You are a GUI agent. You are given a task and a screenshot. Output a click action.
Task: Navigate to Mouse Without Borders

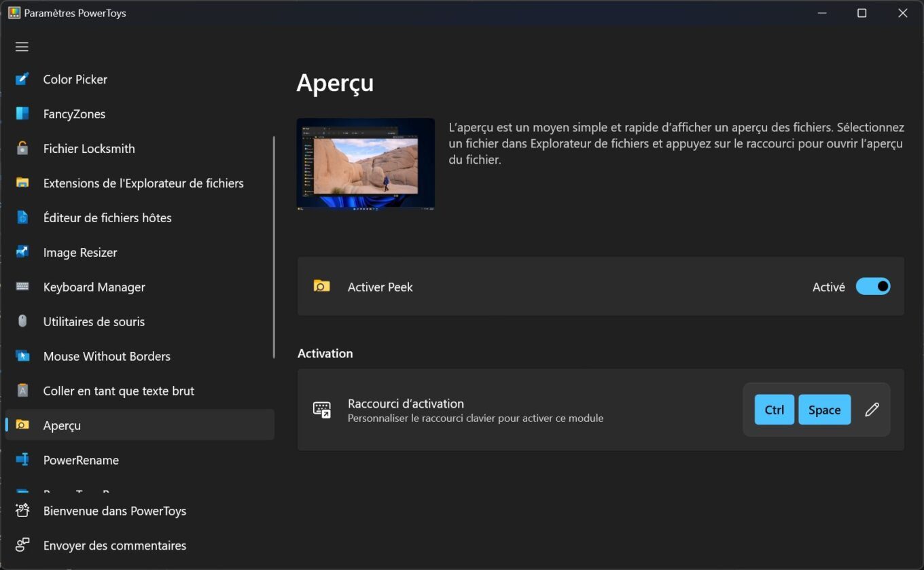point(140,357)
